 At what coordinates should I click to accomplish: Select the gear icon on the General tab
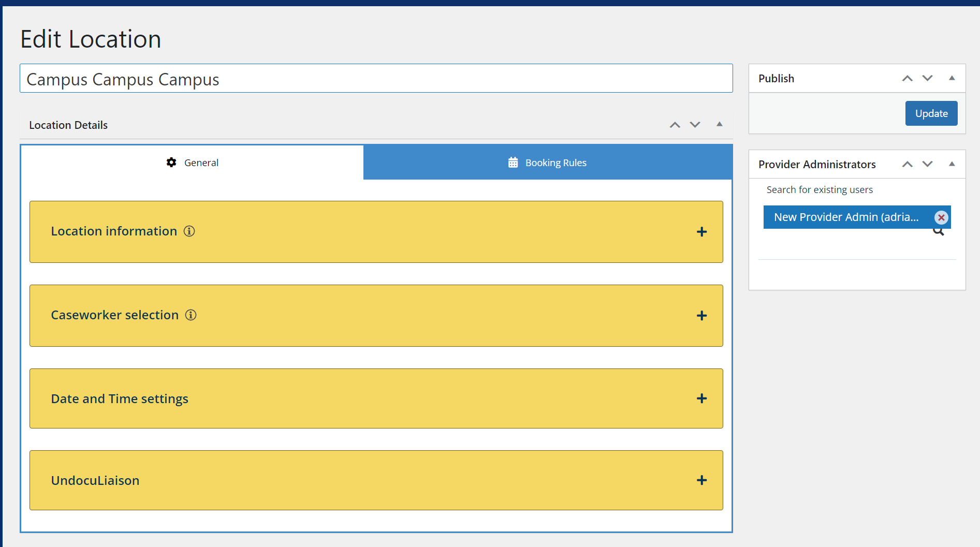point(171,162)
